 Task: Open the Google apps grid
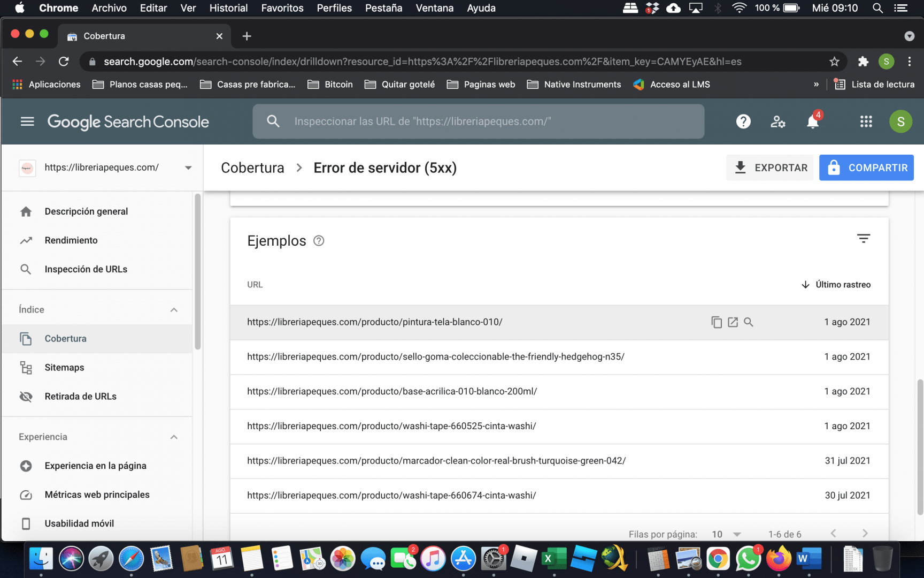(866, 121)
